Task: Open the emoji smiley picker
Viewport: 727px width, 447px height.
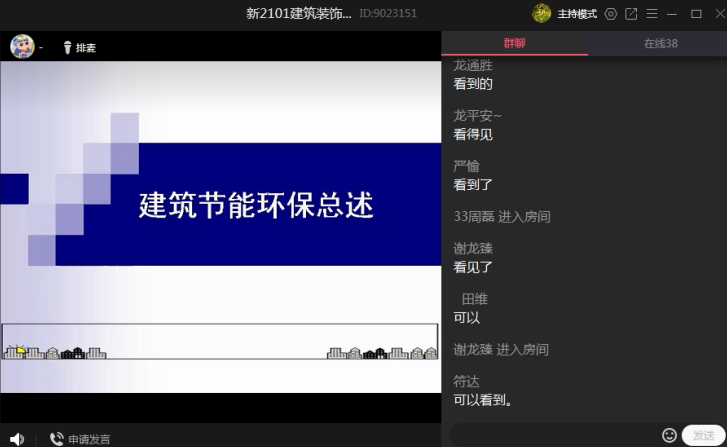Action: (x=669, y=435)
